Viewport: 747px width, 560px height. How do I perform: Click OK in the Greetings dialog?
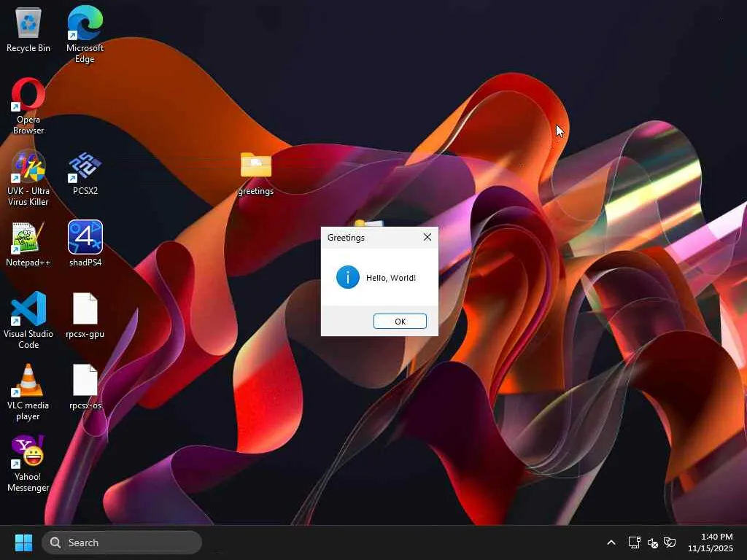400,322
